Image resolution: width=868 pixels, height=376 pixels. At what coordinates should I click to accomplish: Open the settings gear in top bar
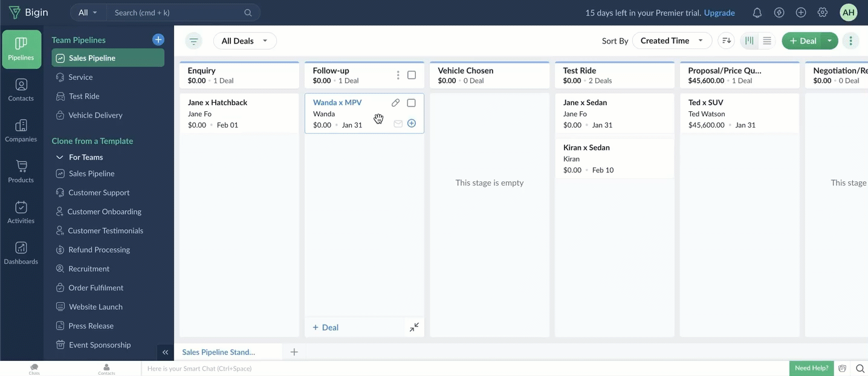[x=822, y=12]
